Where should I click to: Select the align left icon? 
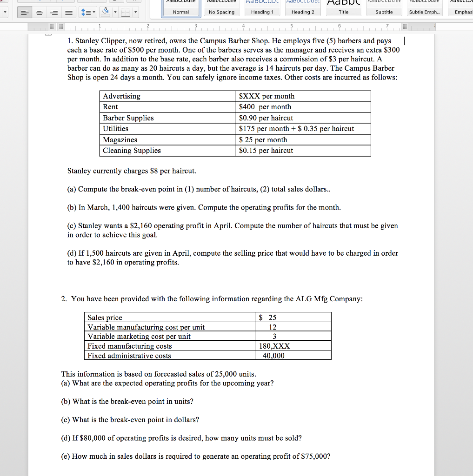pyautogui.click(x=24, y=12)
